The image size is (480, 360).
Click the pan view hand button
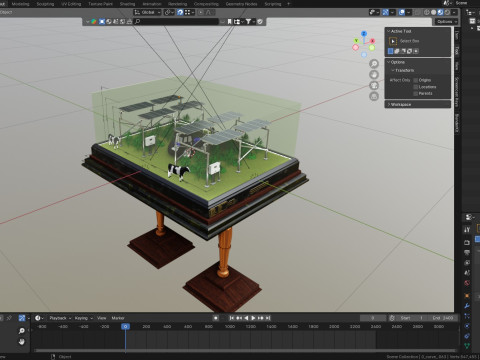374,75
